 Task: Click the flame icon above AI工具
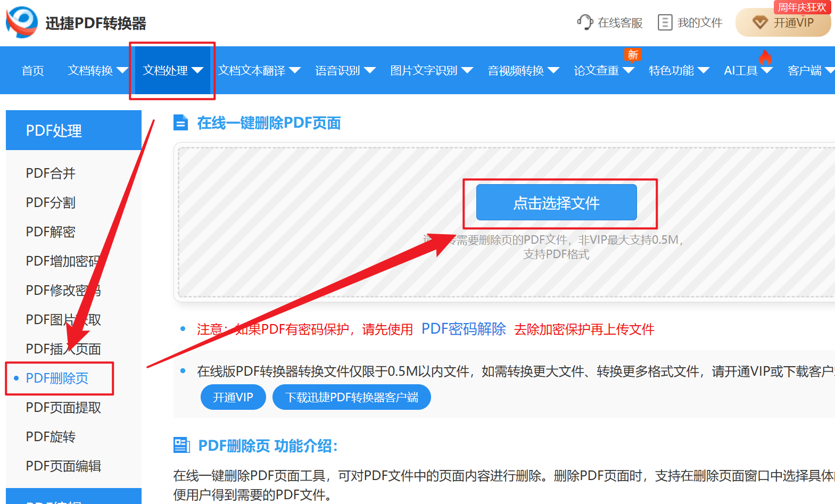pos(765,57)
